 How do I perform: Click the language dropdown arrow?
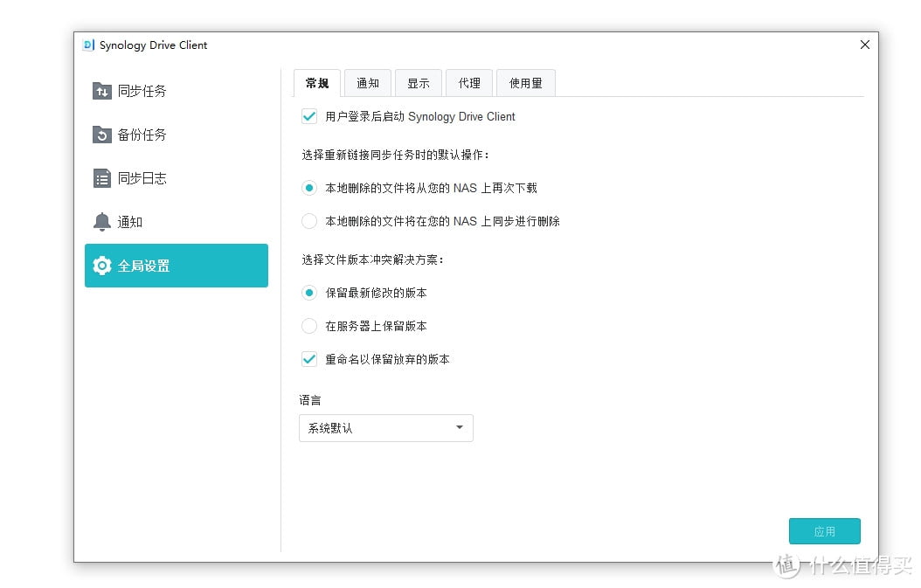tap(459, 427)
